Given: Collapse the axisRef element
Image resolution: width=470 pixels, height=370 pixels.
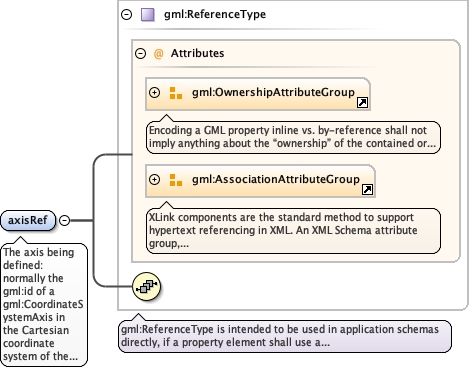Looking at the screenshot, I should (64, 220).
